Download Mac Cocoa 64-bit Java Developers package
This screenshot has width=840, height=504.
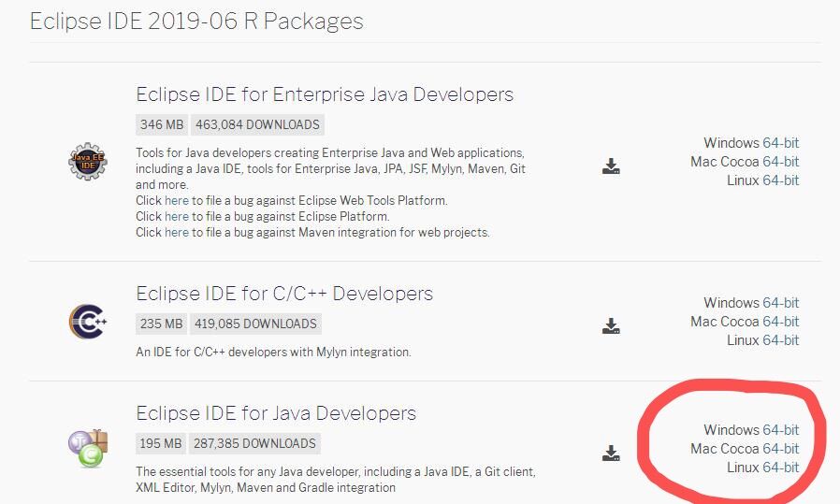(780, 449)
